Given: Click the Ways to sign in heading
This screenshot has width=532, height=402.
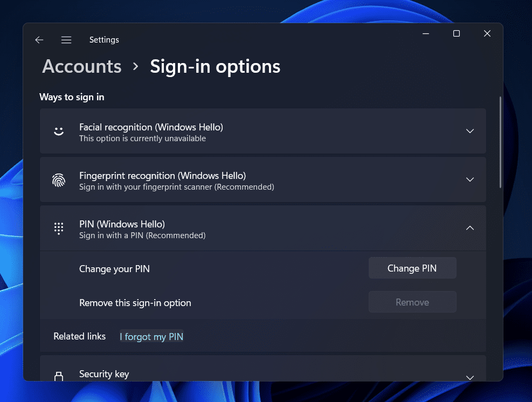Looking at the screenshot, I should tap(72, 97).
